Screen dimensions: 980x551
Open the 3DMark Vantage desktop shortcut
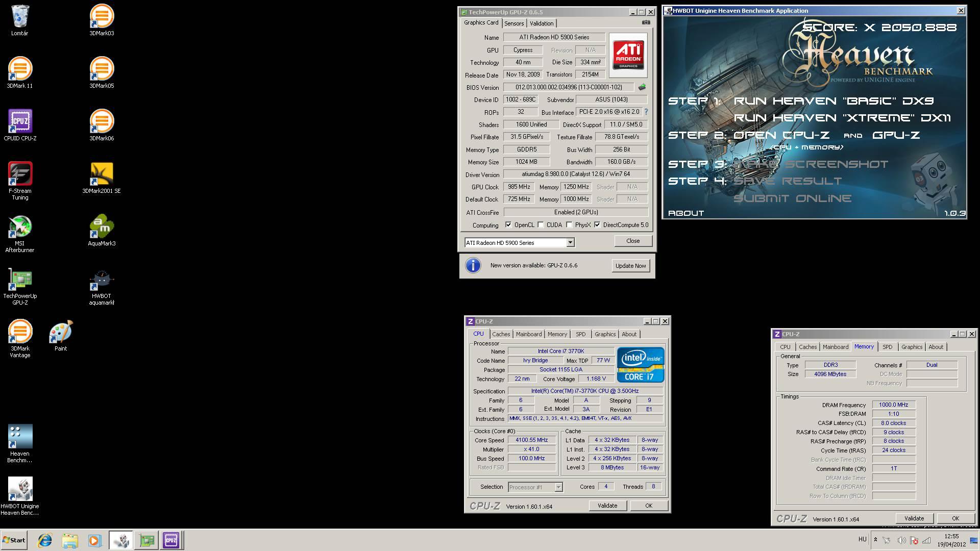(20, 339)
